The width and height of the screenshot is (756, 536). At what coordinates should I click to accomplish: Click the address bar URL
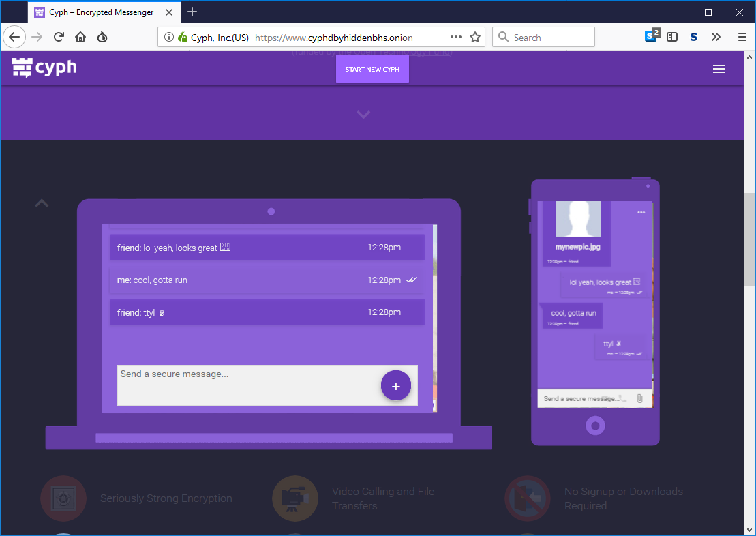(x=333, y=38)
